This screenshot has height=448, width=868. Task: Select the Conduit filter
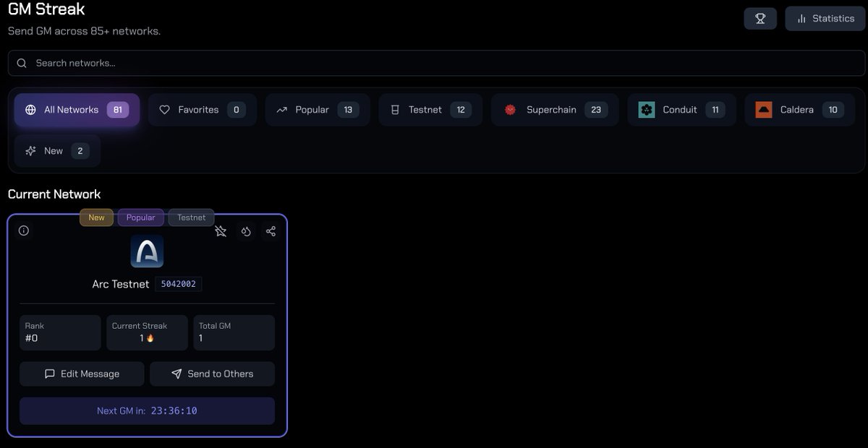681,110
